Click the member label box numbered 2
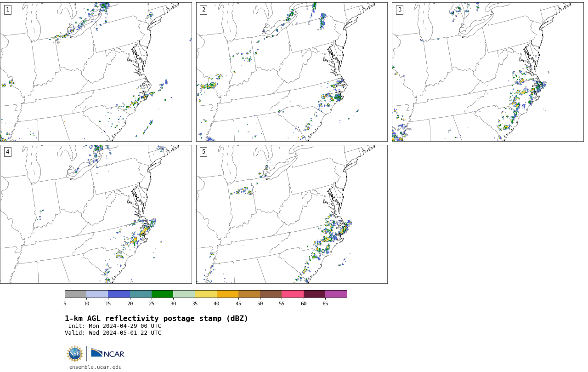 pos(204,10)
